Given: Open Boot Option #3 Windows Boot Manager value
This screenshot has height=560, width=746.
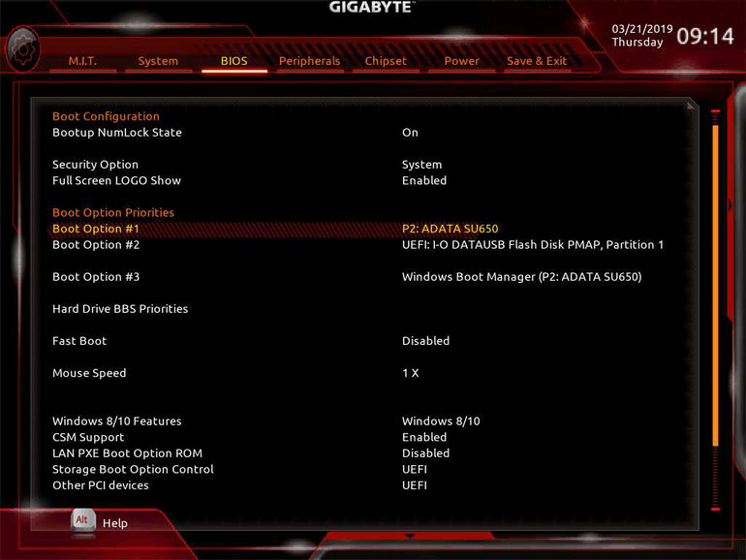Looking at the screenshot, I should [522, 276].
